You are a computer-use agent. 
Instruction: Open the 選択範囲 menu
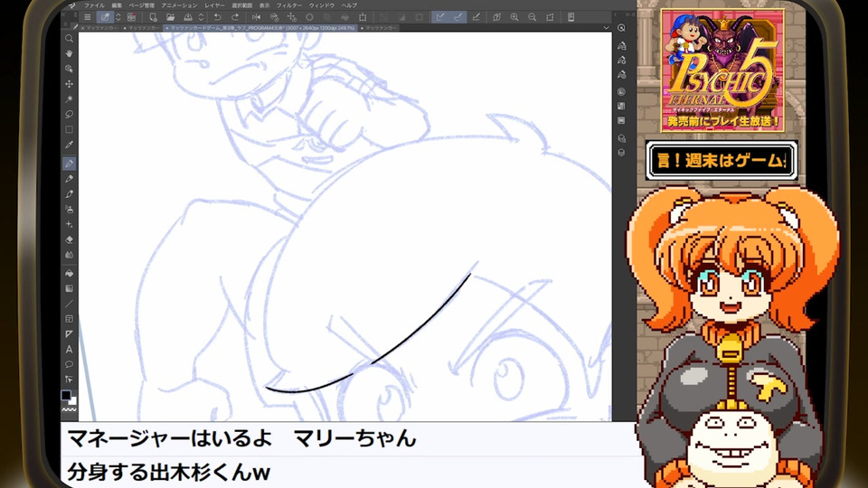coord(242,5)
